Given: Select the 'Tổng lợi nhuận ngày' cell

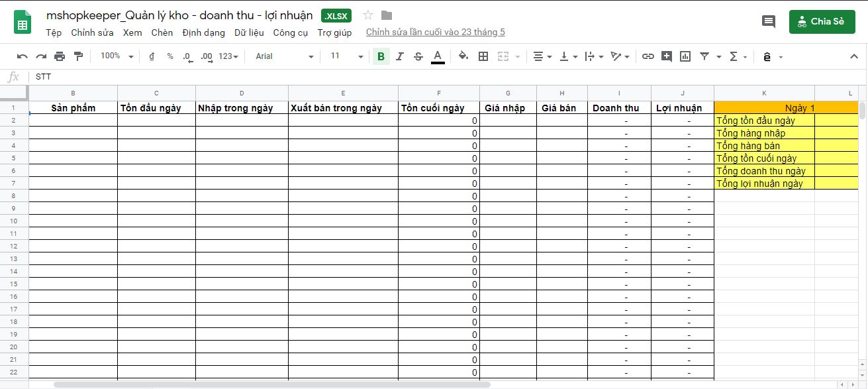Looking at the screenshot, I should (765, 184).
